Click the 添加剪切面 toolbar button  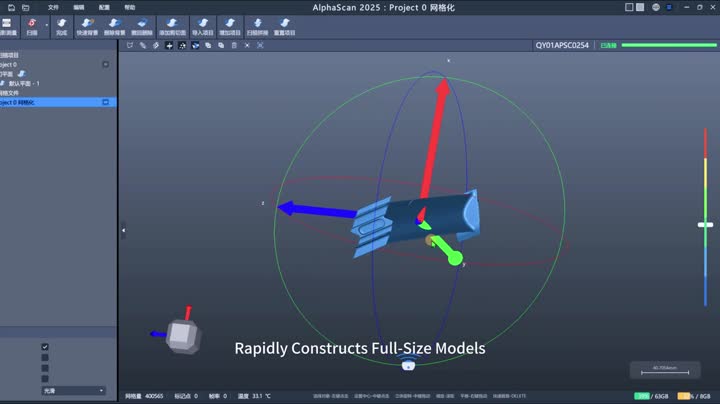coord(172,27)
